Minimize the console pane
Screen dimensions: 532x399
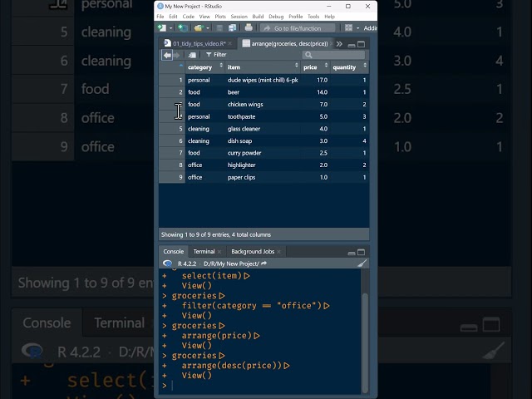point(352,253)
